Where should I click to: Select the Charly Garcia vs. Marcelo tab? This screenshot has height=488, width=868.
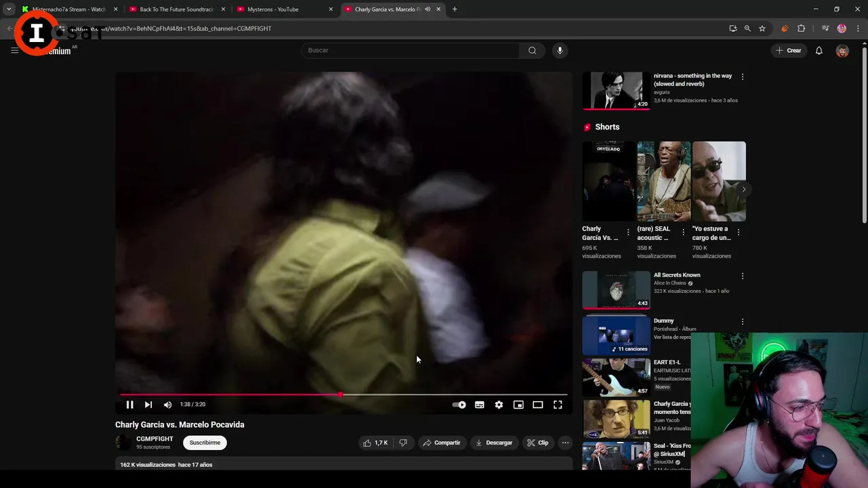[x=387, y=9]
